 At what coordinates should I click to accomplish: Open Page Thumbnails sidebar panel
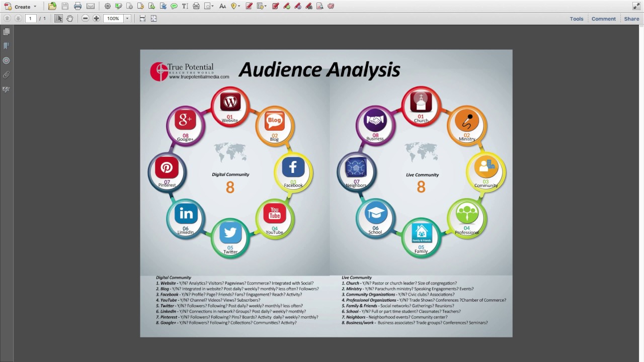point(6,32)
